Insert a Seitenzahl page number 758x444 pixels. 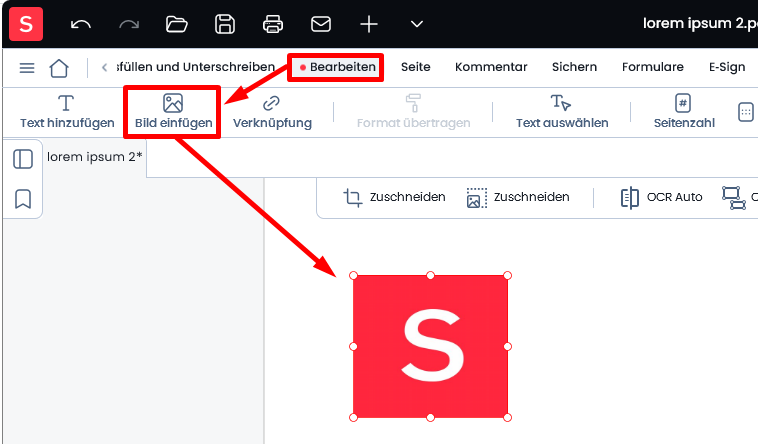[684, 112]
